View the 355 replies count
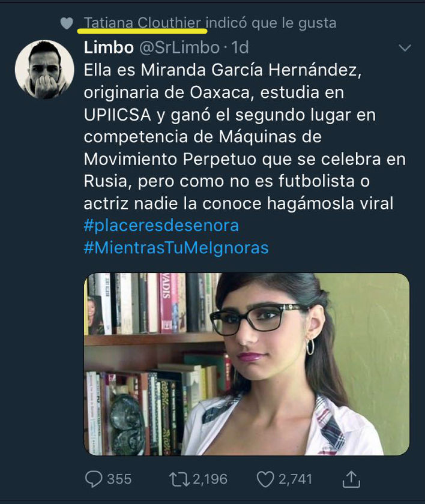This screenshot has width=425, height=504. 119,479
